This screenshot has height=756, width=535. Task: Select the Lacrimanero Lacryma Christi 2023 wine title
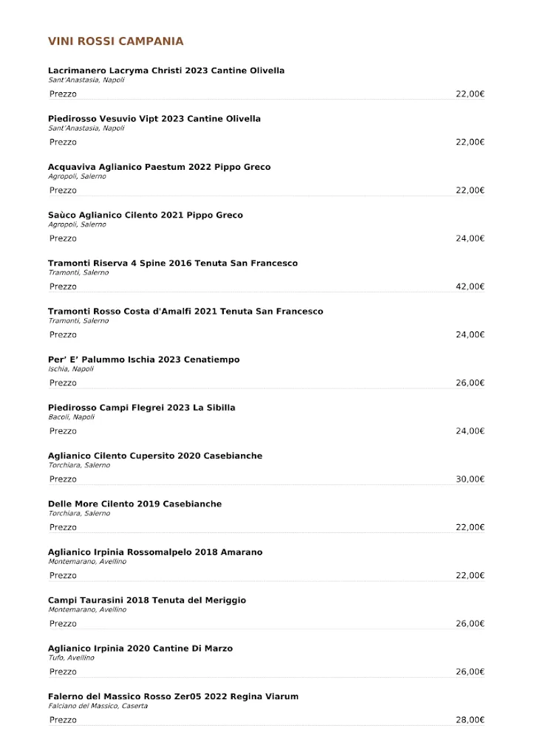(x=166, y=71)
